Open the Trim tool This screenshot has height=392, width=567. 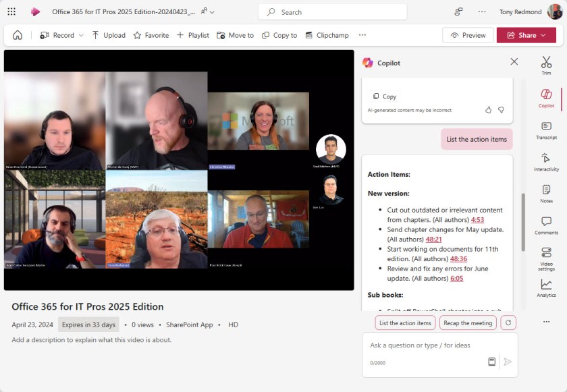(x=546, y=65)
